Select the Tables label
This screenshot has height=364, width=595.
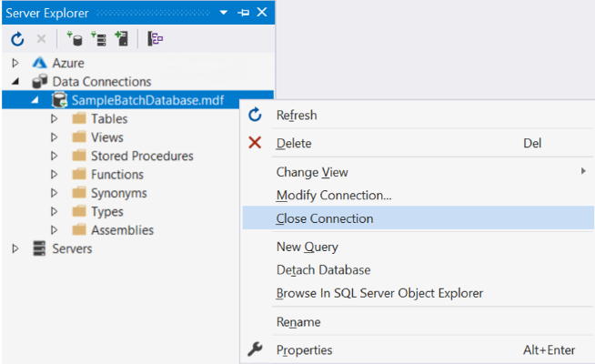coord(109,119)
